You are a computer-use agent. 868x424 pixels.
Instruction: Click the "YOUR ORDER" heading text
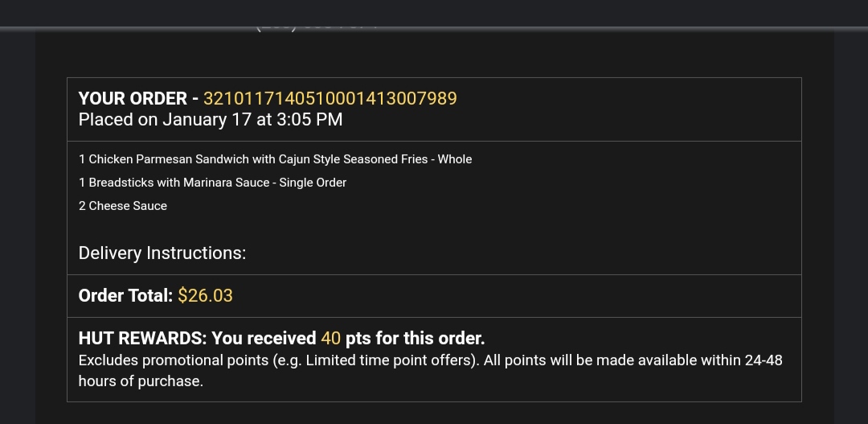133,98
